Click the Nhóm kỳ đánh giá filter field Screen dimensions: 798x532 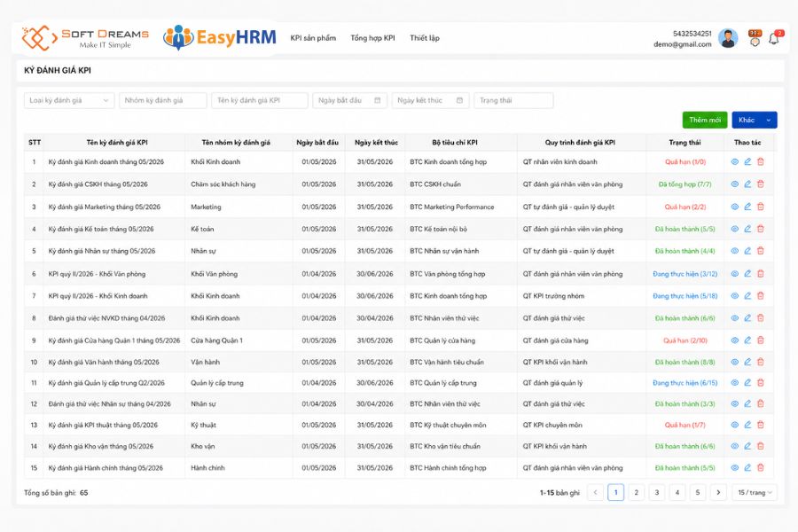163,100
